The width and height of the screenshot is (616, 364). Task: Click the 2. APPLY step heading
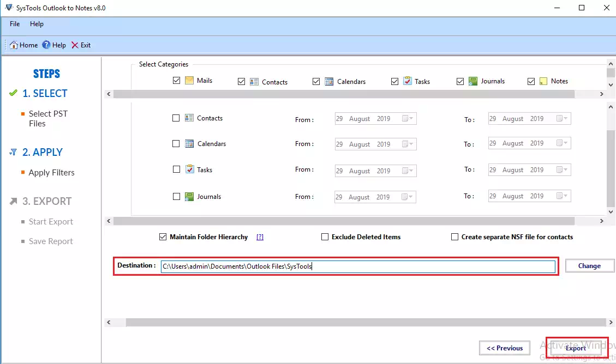click(43, 152)
